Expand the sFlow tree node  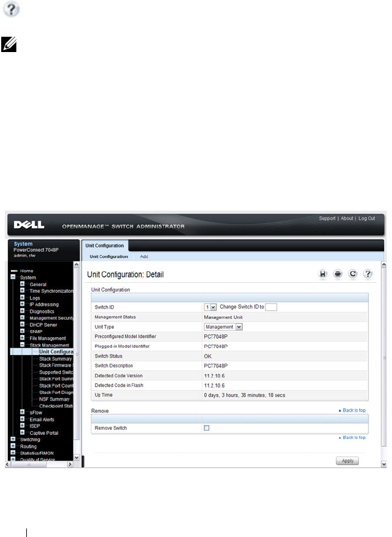click(22, 412)
